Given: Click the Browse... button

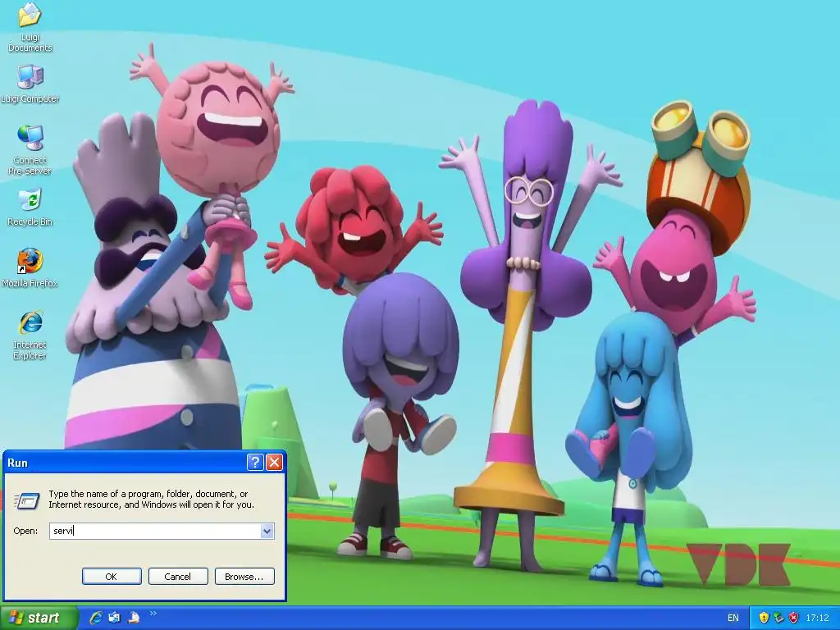Looking at the screenshot, I should 244,577.
